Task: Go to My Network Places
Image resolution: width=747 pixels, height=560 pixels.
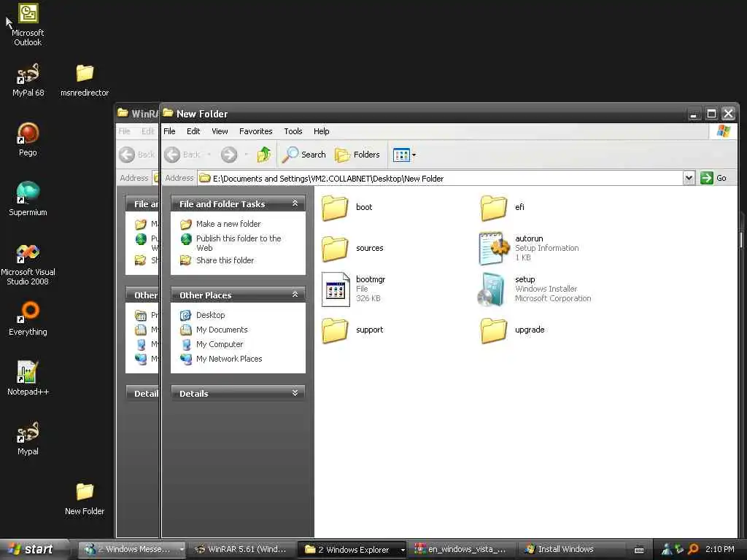Action: click(x=221, y=359)
